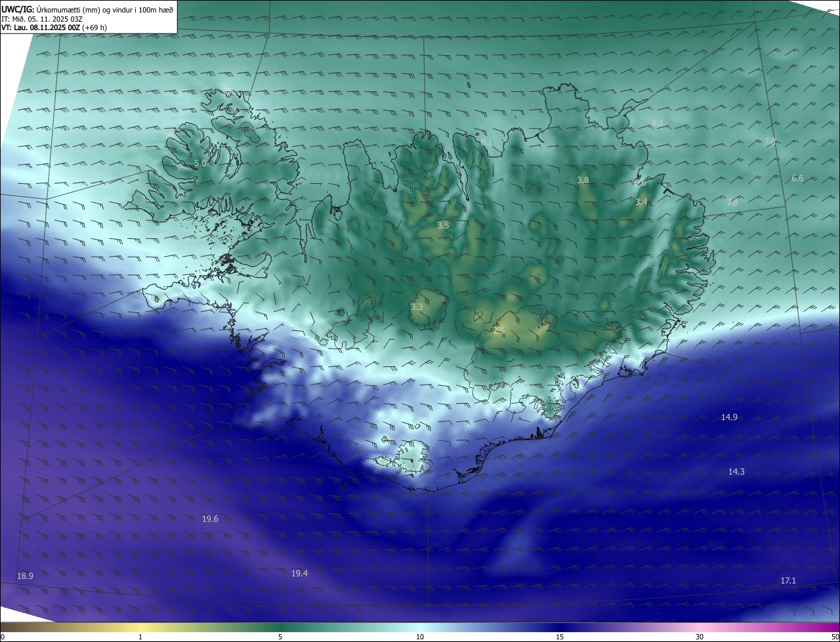840x642 pixels.
Task: Click the 30 tick on the color scale
Action: [x=700, y=637]
